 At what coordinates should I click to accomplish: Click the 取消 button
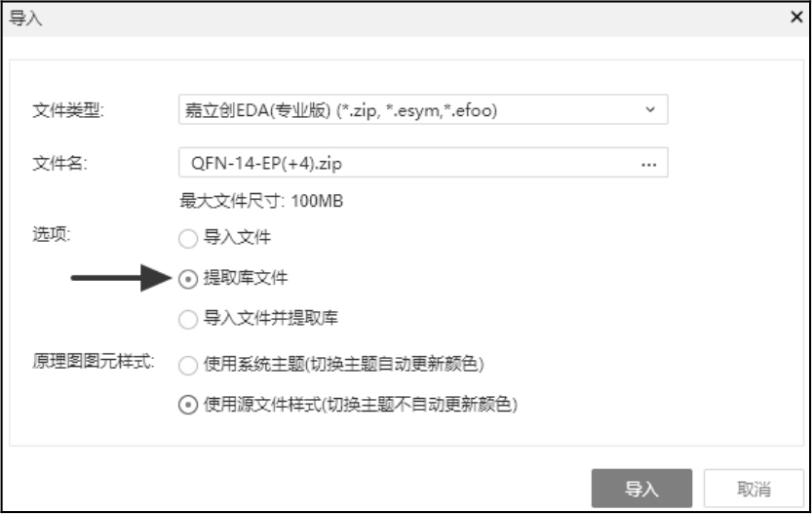pyautogui.click(x=754, y=489)
